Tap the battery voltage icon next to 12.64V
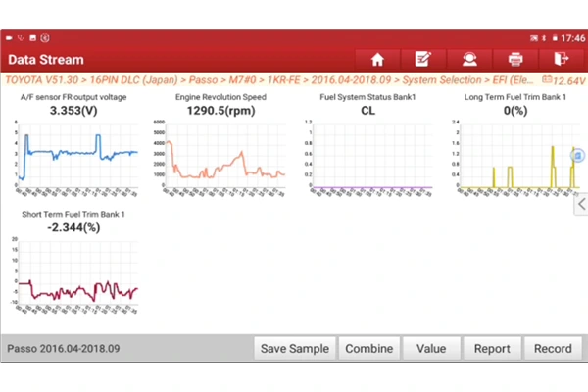Image resolution: width=588 pixels, height=392 pixels. (x=547, y=79)
